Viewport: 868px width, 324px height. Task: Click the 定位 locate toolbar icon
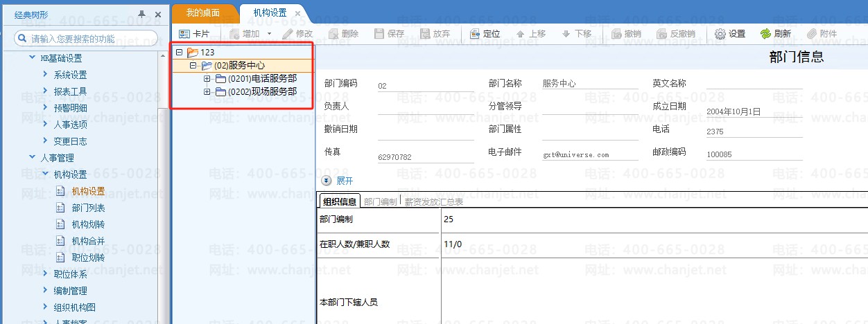[x=475, y=33]
